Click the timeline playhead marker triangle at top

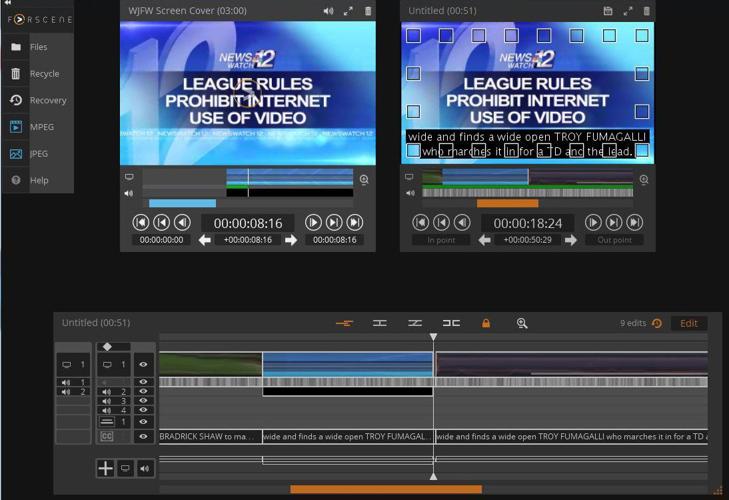433,336
